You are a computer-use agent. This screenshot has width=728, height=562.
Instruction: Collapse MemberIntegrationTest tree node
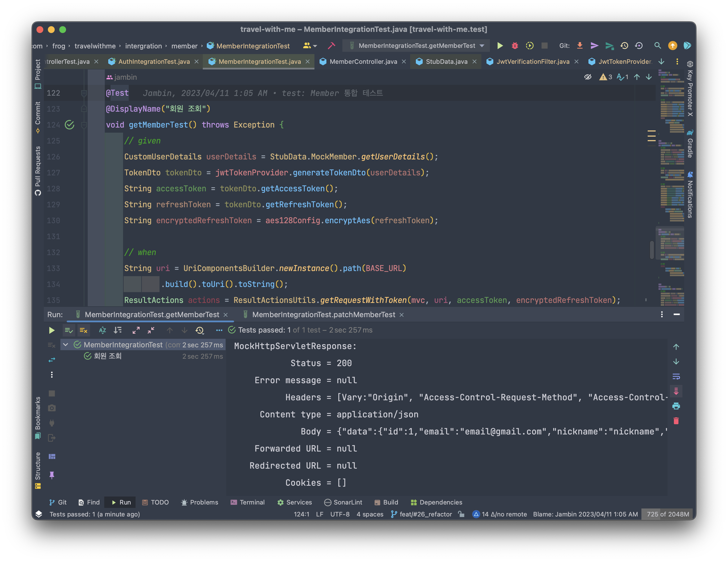pos(66,345)
